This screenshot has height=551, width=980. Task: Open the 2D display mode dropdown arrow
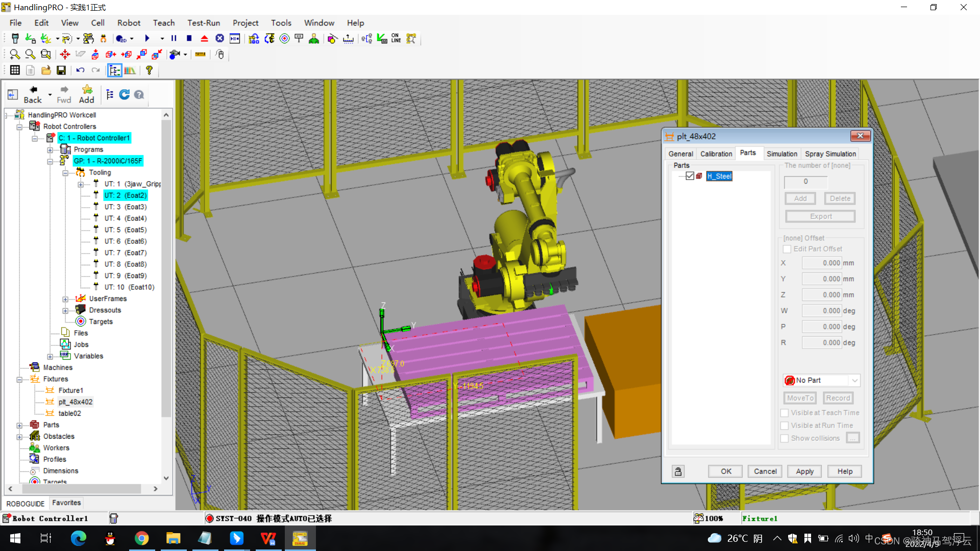coord(132,39)
